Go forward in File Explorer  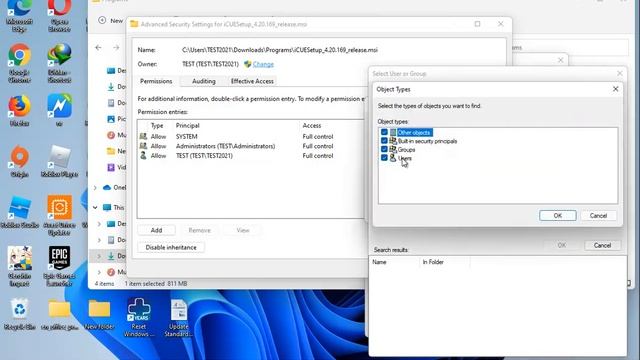tap(116, 47)
